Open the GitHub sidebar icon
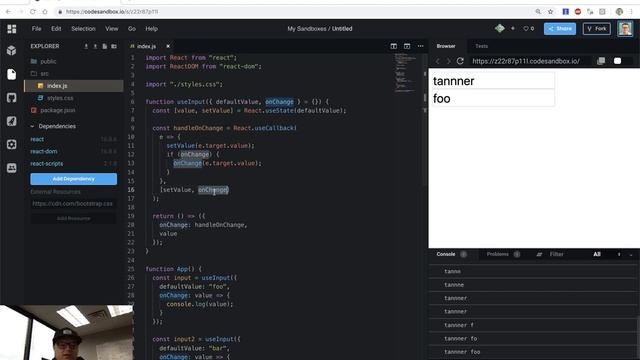The height and width of the screenshot is (360, 640). 12,98
